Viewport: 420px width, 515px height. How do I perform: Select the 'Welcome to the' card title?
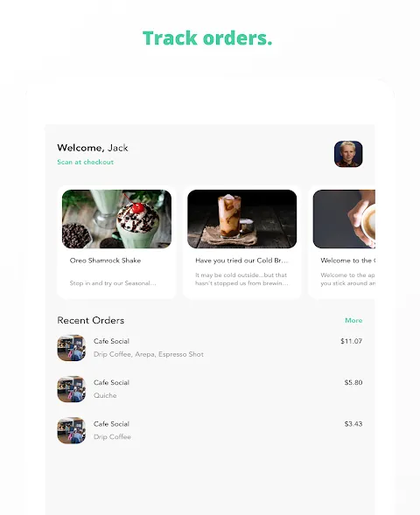pos(348,261)
